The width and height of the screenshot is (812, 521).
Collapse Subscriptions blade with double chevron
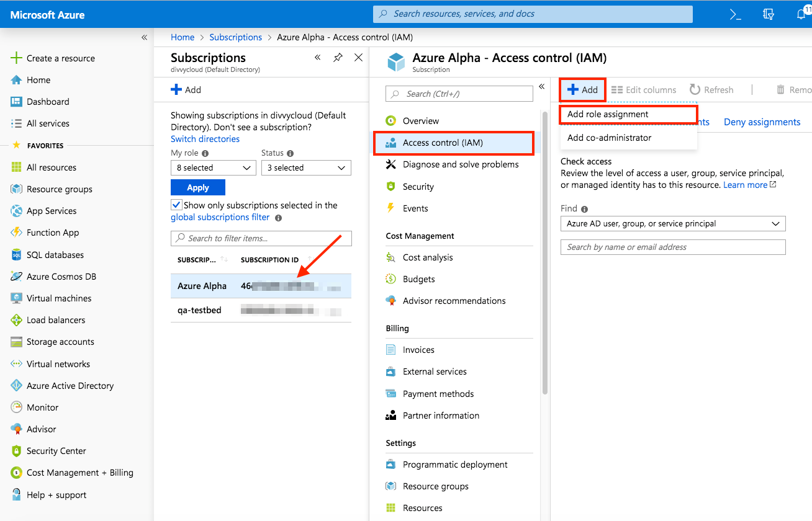tap(317, 58)
